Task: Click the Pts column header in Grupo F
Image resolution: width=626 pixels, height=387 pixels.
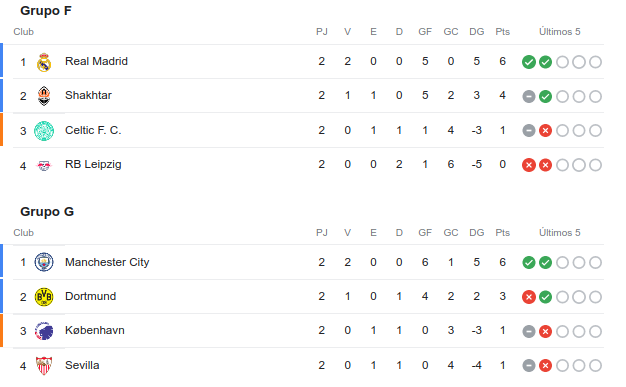Action: (503, 32)
